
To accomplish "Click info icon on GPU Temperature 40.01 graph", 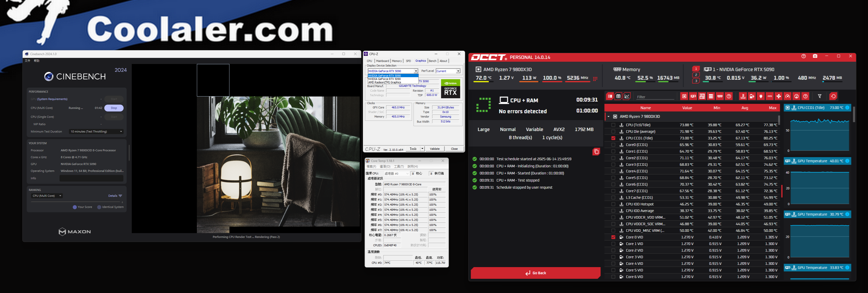I will point(847,161).
